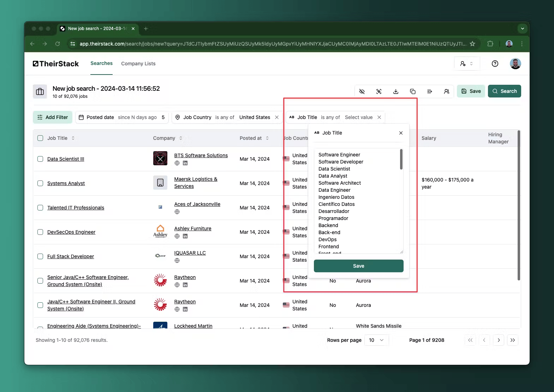Screen dimensions: 554x392
Task: Click LinkedIn icon under BTS Software Solutions
Action: (185, 163)
